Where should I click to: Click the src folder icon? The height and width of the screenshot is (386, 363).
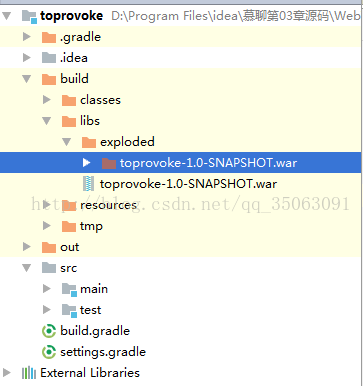click(x=49, y=268)
